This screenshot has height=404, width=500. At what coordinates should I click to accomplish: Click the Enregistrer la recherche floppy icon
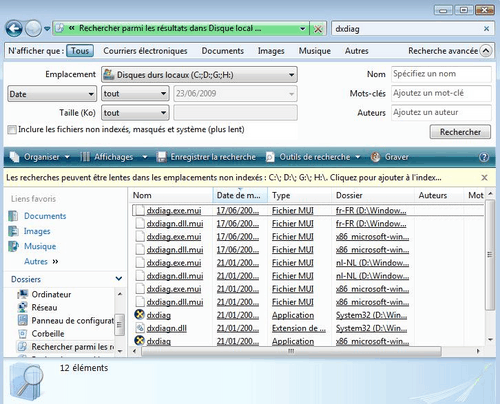click(x=162, y=157)
